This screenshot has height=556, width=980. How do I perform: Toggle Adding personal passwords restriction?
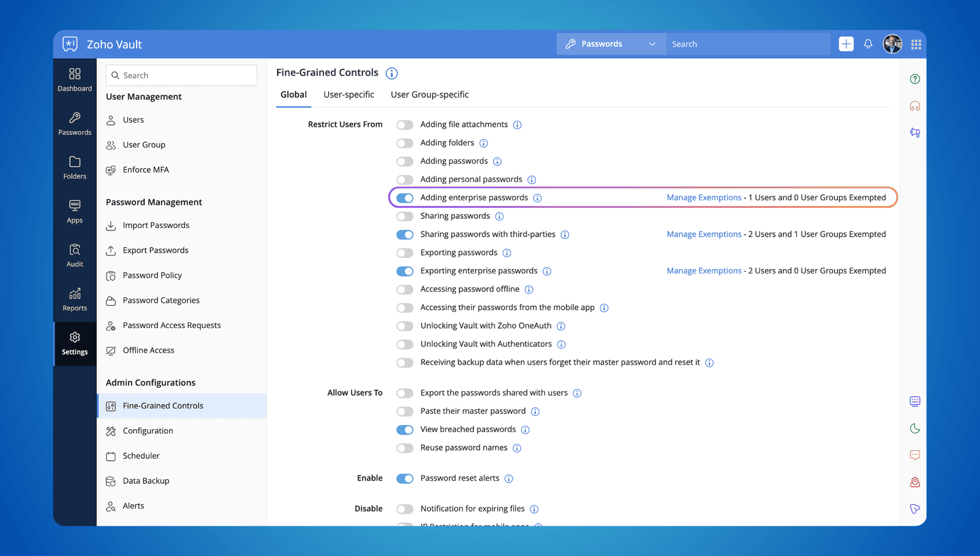pos(405,180)
